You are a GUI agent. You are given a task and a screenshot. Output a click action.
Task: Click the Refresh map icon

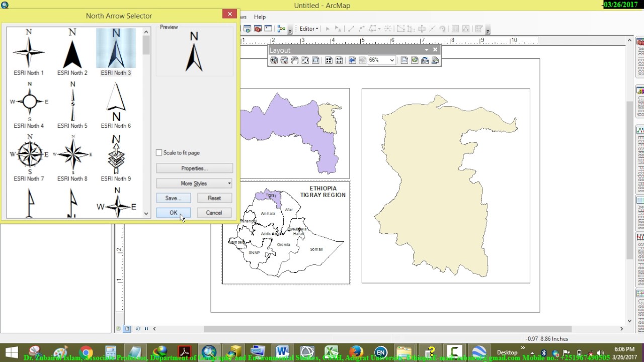pos(138,329)
